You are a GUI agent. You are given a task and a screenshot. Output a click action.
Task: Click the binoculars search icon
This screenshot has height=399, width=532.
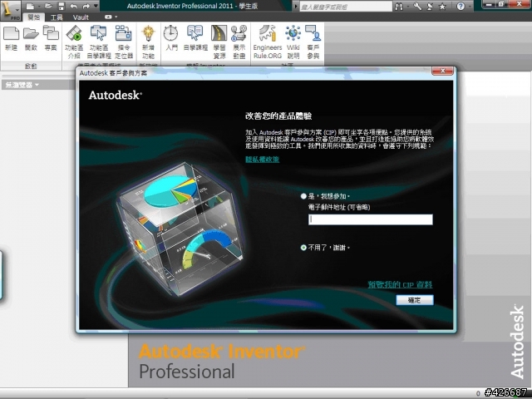coord(399,6)
